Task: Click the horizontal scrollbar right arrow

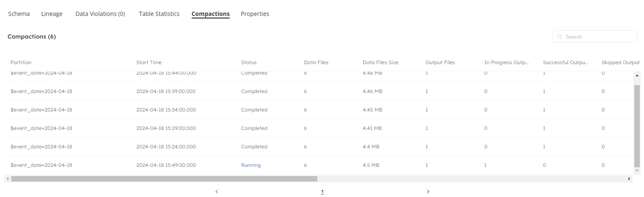Action: pyautogui.click(x=629, y=179)
